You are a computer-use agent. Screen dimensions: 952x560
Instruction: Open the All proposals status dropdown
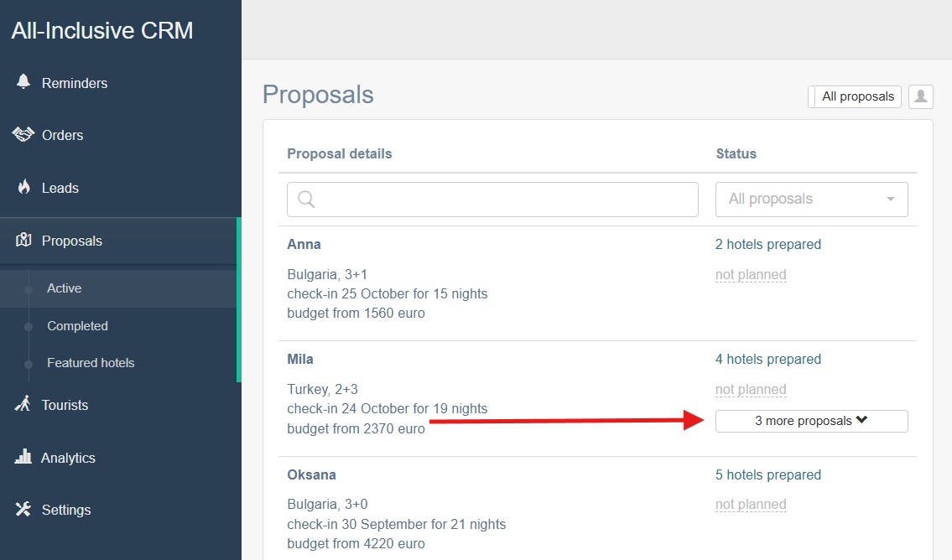[811, 200]
